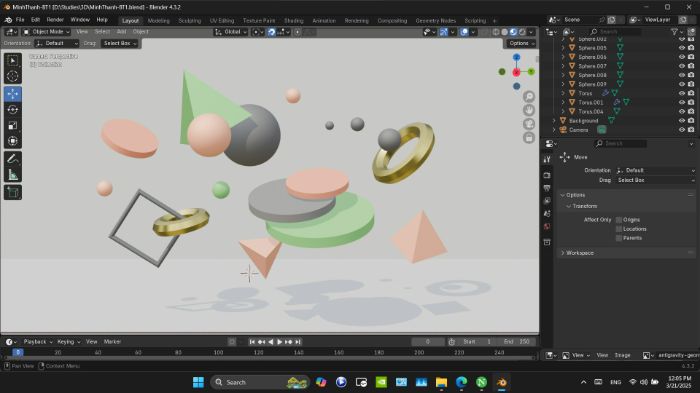Click the pan hand gizmo in viewport
This screenshot has width=700, height=393.
[x=529, y=110]
